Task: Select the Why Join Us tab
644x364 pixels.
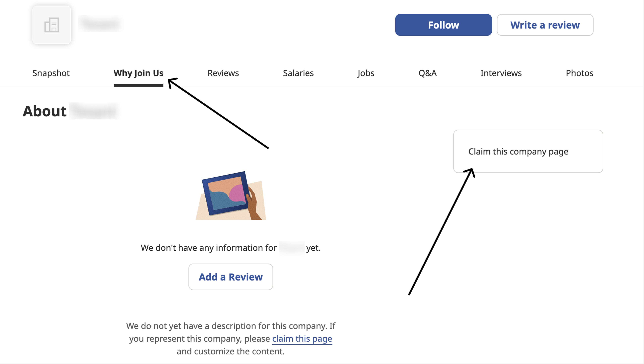Action: point(139,73)
